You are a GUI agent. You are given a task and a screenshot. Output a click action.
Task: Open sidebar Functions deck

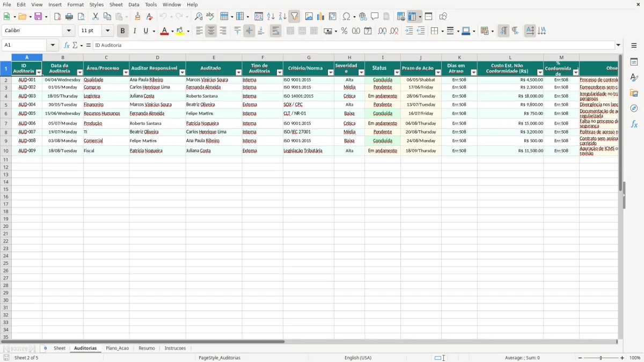634,124
